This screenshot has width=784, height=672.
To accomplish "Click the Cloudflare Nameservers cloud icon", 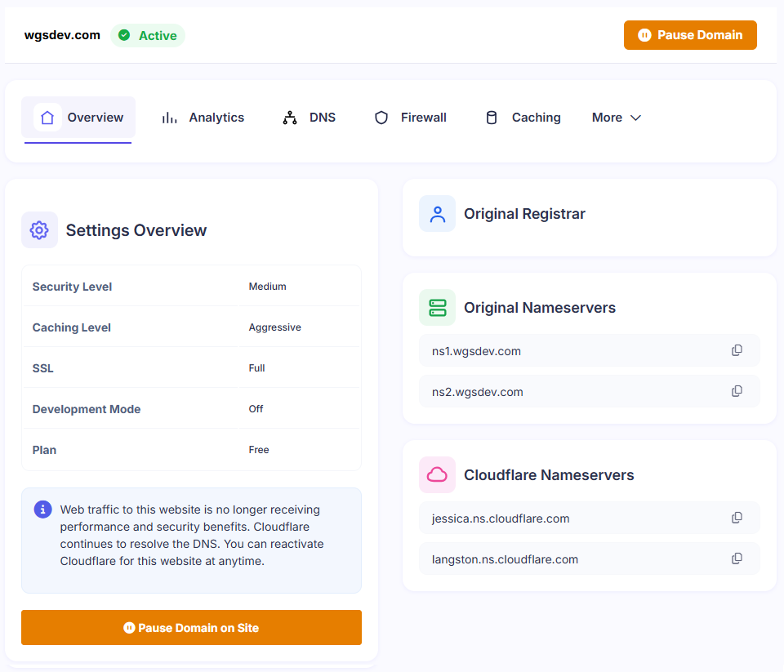I will point(438,474).
